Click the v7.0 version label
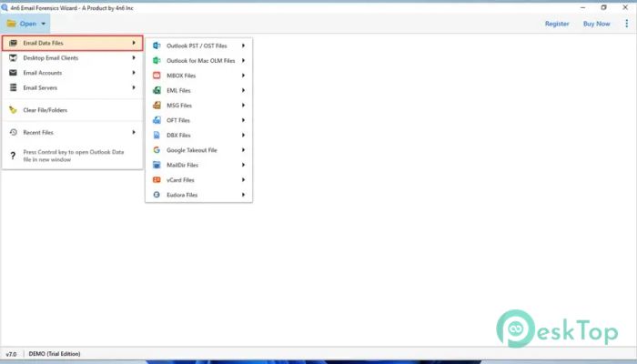 click(11, 354)
